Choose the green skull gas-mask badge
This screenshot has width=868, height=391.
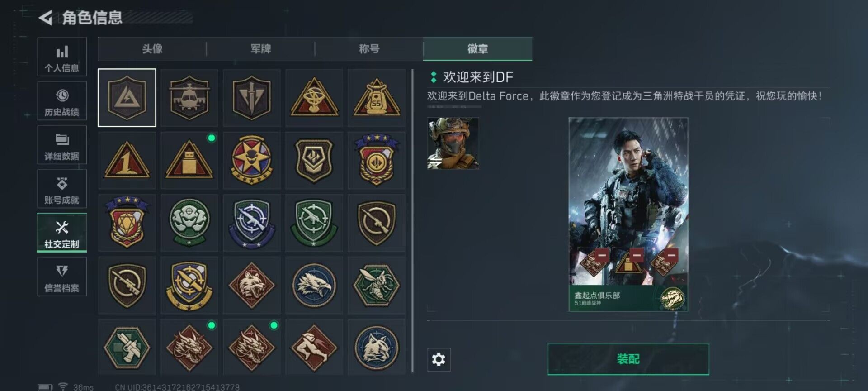(x=189, y=223)
